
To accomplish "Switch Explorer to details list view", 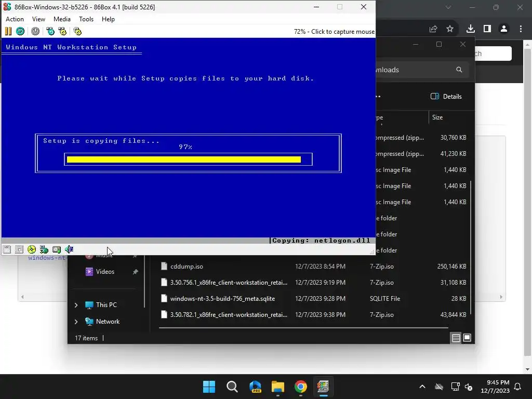I will click(x=456, y=338).
